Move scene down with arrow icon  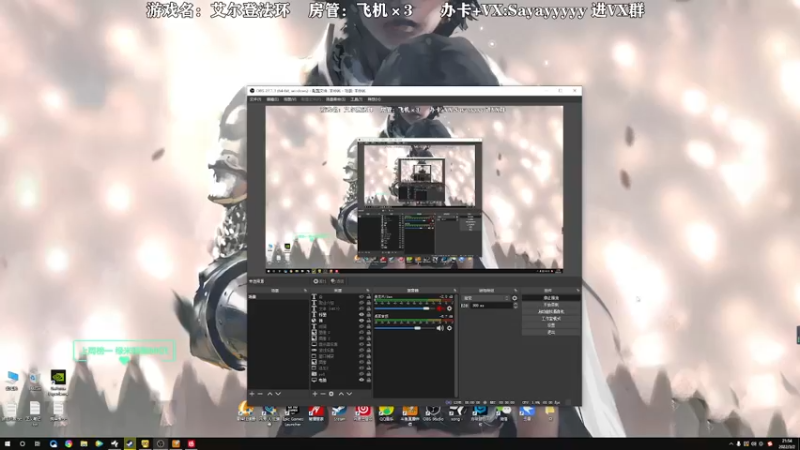point(278,394)
